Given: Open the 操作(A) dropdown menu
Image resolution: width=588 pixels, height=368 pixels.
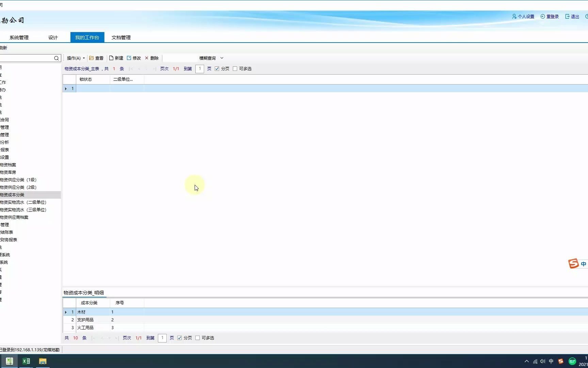Looking at the screenshot, I should 76,58.
